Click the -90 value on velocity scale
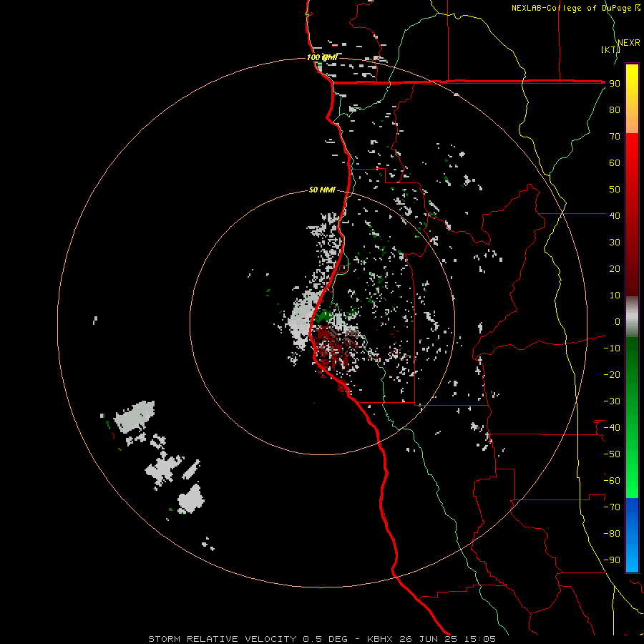644x644 pixels. [612, 560]
